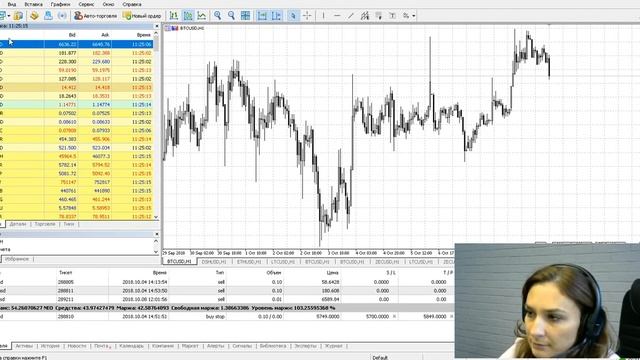This screenshot has height=360, width=640.
Task: Switch to the Тики tab
Action: [69, 224]
